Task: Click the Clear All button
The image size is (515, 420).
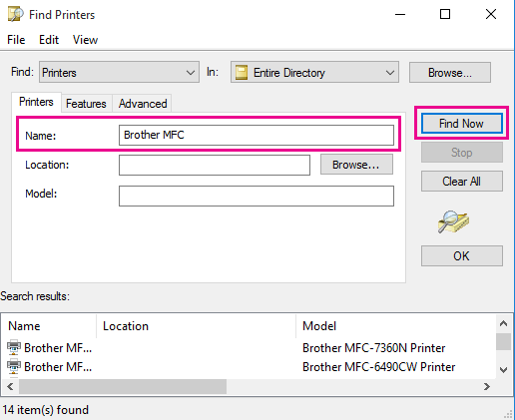Action: pyautogui.click(x=461, y=182)
